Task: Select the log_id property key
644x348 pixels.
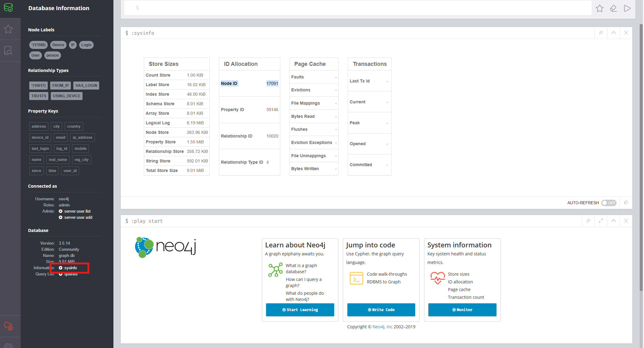Action: [x=62, y=149]
